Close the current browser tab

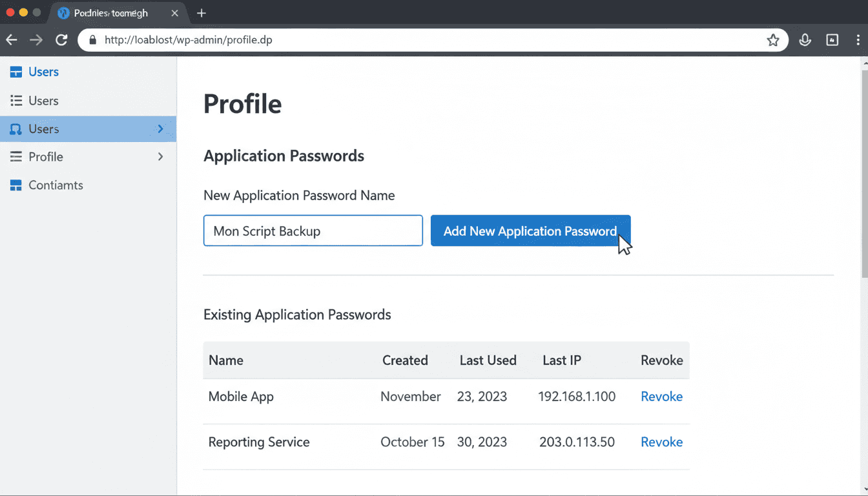pos(174,13)
